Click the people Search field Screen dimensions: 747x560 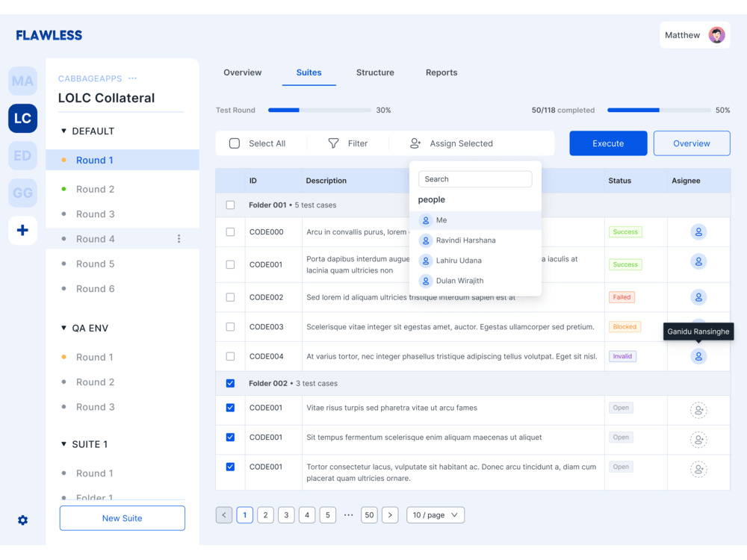(475, 179)
